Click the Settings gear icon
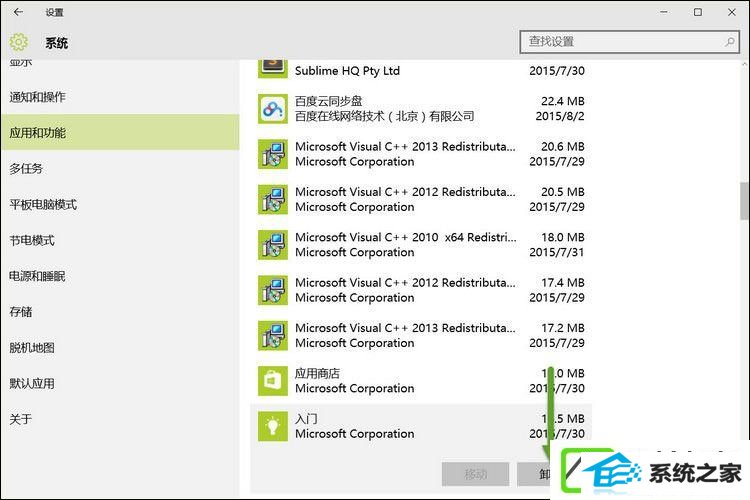750x500 pixels. tap(19, 42)
